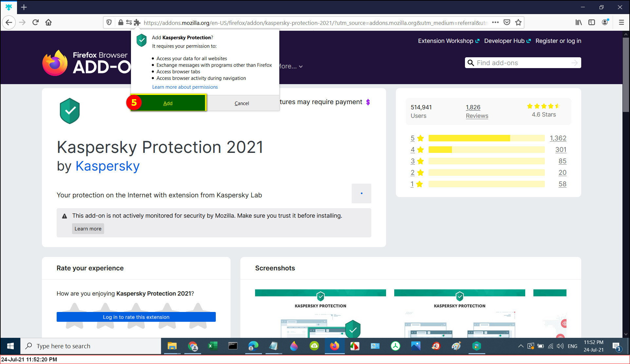The width and height of the screenshot is (630, 364).
Task: Open Developer Hub link
Action: click(507, 41)
